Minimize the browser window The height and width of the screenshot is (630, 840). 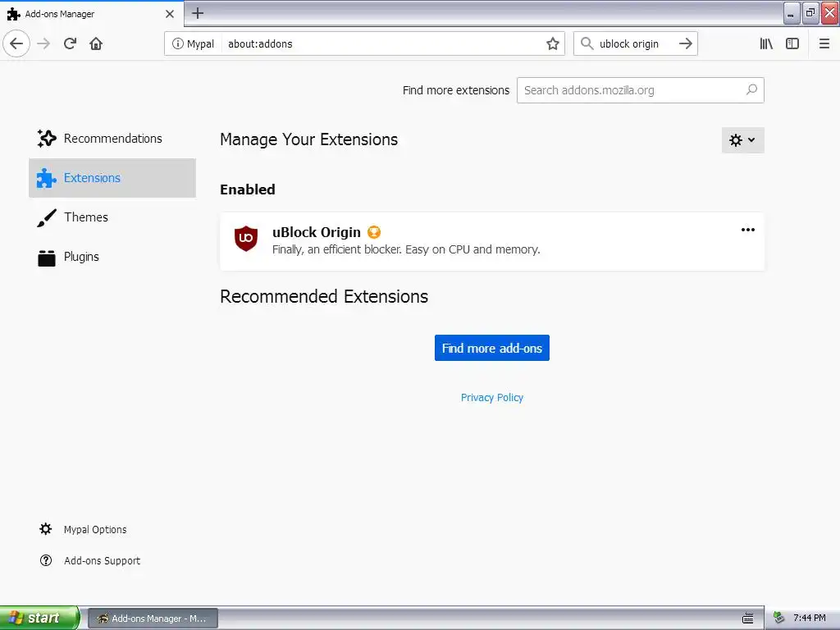tap(792, 13)
